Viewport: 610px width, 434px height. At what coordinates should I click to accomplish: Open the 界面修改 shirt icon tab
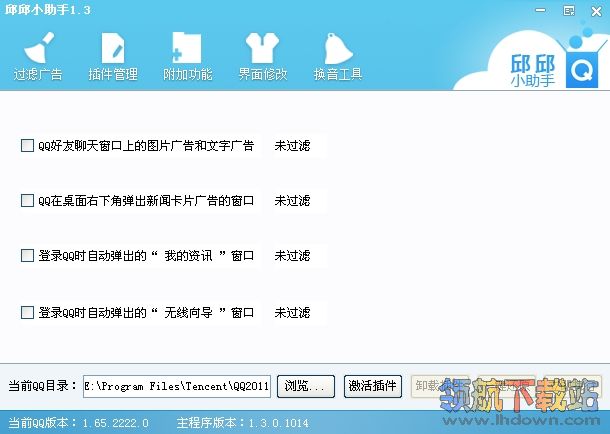click(263, 57)
